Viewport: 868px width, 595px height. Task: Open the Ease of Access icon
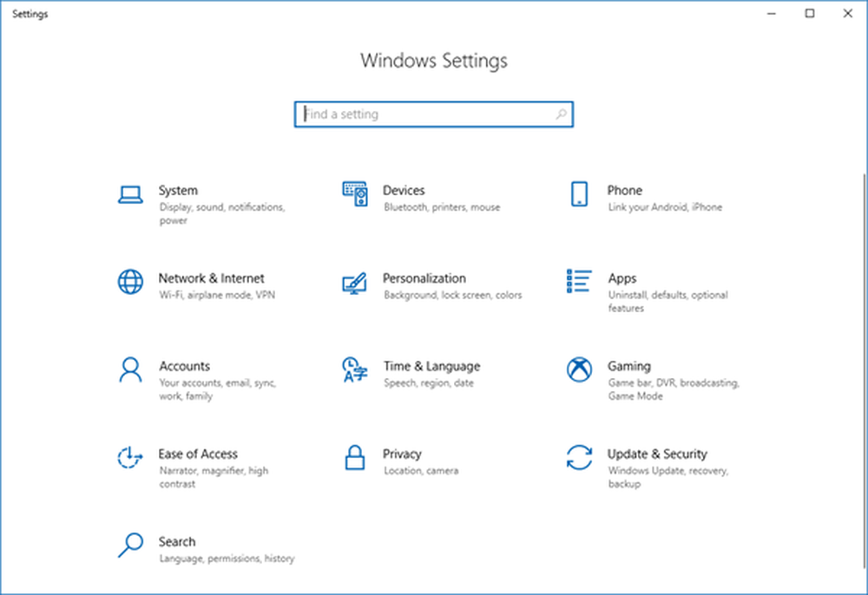pos(130,457)
